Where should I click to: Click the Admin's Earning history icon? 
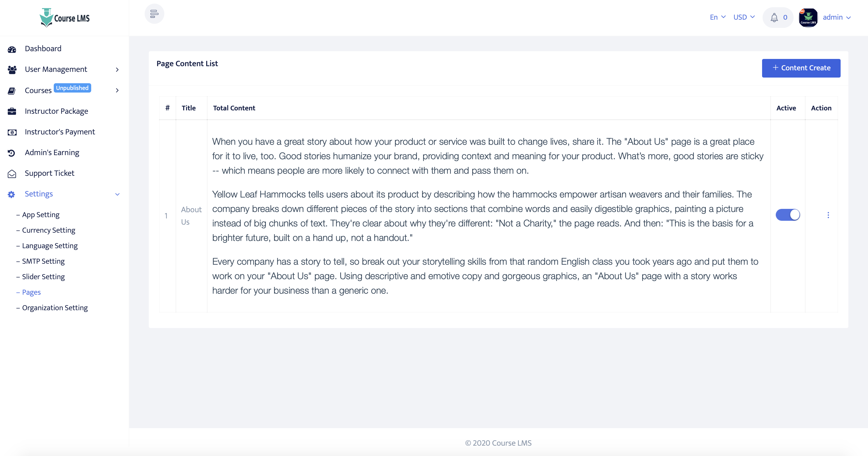[x=12, y=153]
